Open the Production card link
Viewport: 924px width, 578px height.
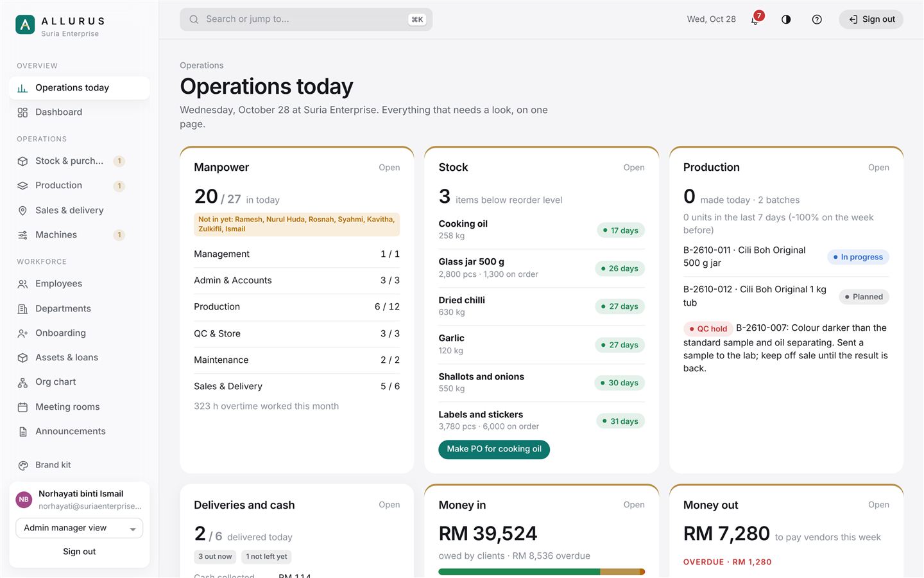click(x=878, y=168)
